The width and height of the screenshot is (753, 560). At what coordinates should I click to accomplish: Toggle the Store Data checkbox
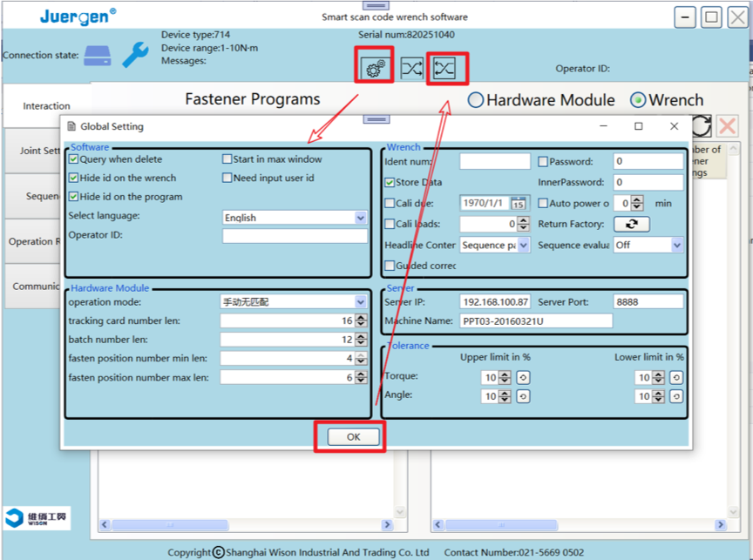pyautogui.click(x=390, y=182)
